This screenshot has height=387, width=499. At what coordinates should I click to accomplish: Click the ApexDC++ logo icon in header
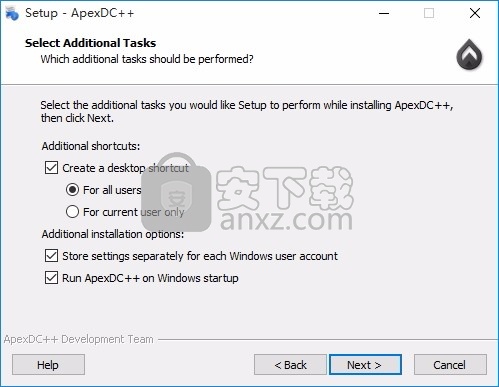tap(469, 54)
